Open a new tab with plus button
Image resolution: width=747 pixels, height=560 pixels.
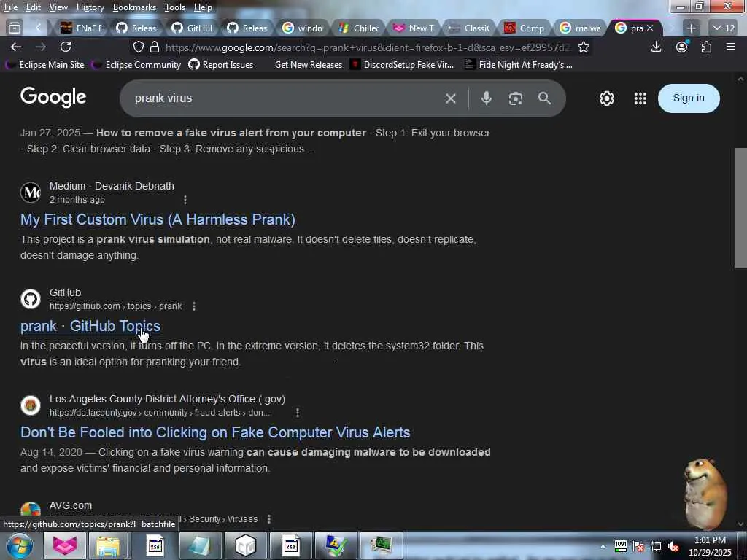691,28
